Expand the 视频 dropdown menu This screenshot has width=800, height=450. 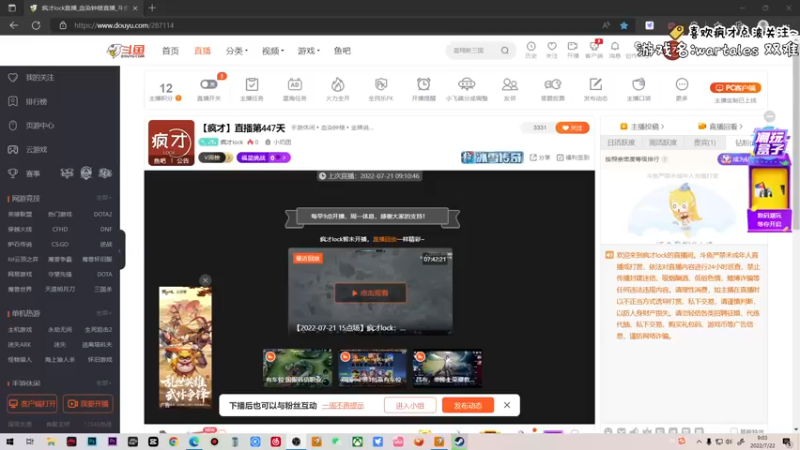tap(272, 51)
